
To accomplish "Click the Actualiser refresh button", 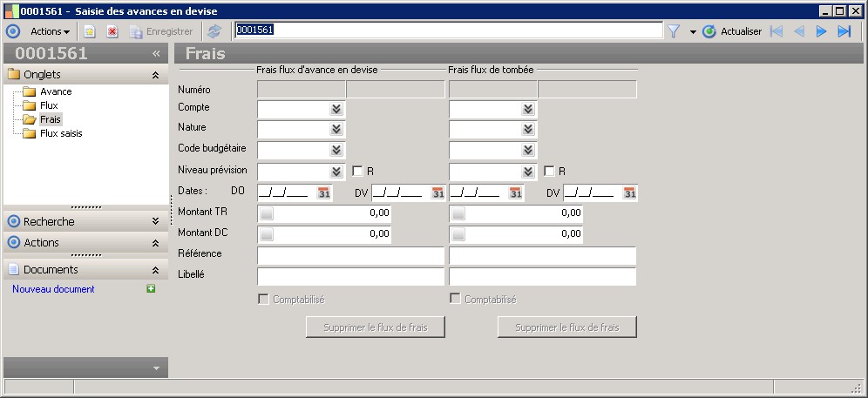I will pyautogui.click(x=732, y=31).
